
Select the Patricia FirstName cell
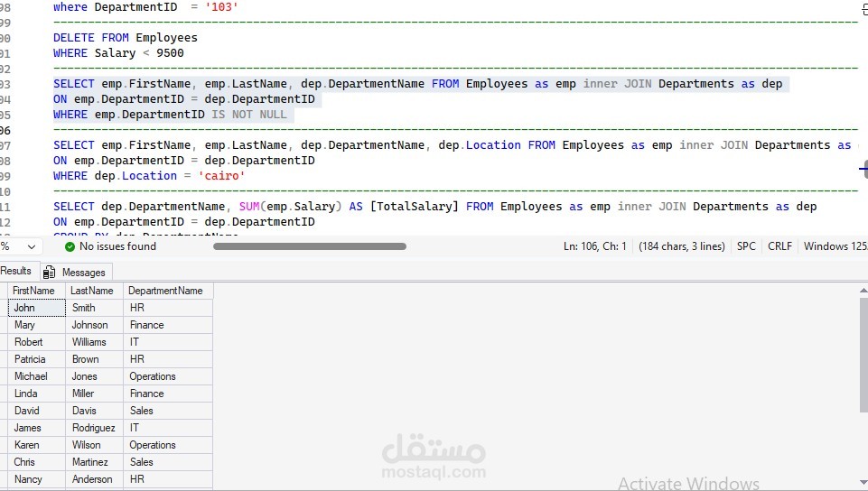click(36, 359)
